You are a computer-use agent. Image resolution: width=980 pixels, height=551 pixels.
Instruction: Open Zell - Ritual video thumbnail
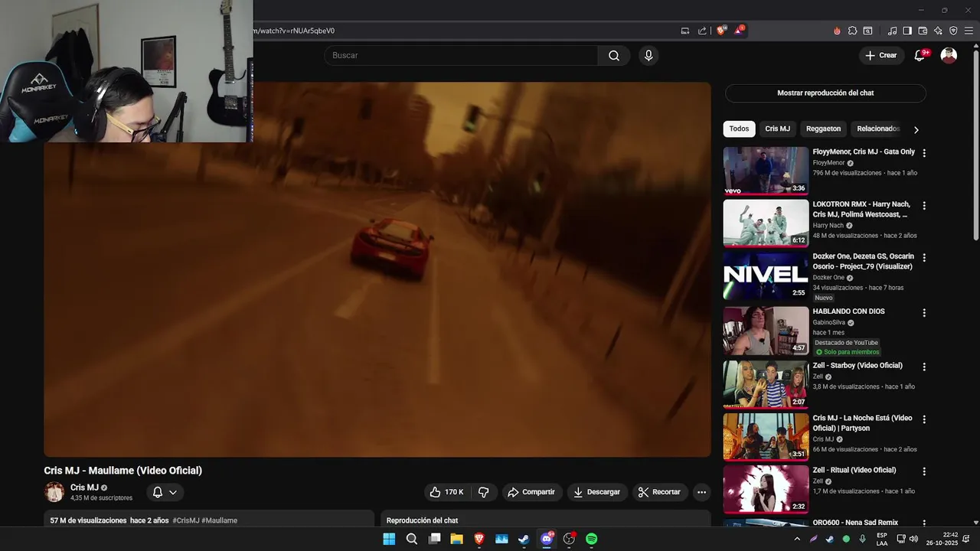[x=766, y=489]
